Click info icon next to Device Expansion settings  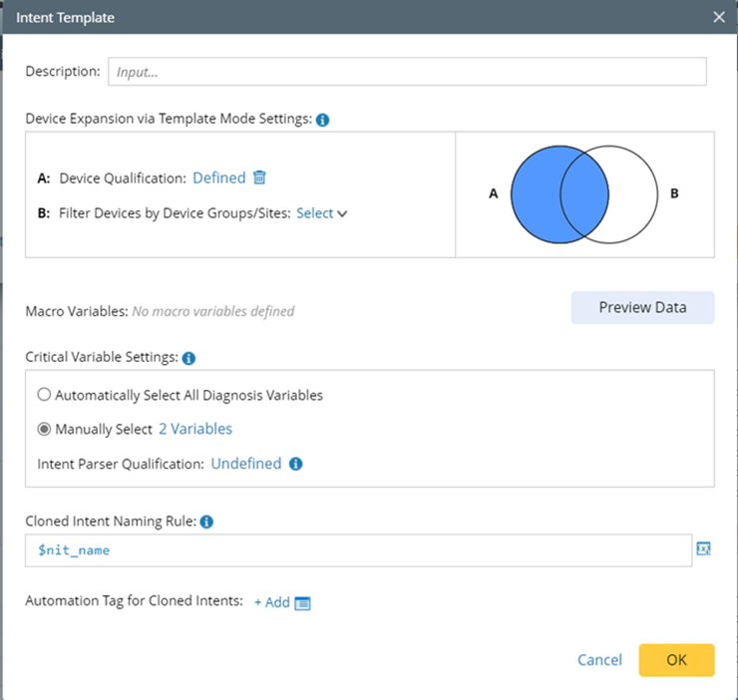(x=322, y=120)
